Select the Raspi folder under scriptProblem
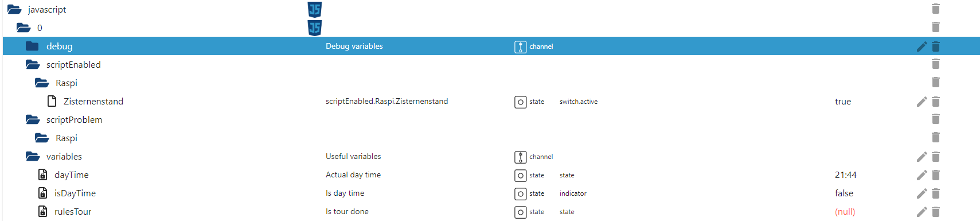The width and height of the screenshot is (980, 221). (x=66, y=138)
